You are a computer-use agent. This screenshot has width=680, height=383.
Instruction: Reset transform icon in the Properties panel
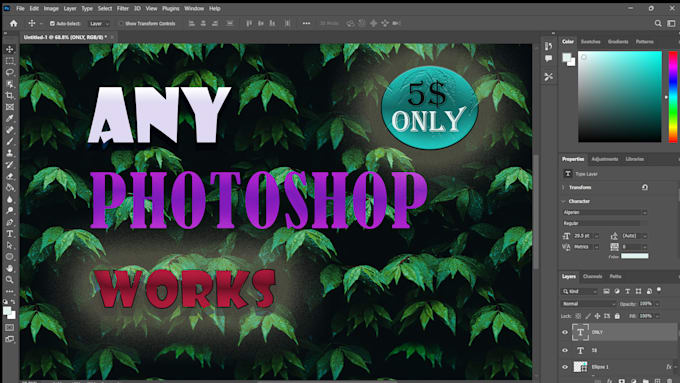click(x=644, y=187)
